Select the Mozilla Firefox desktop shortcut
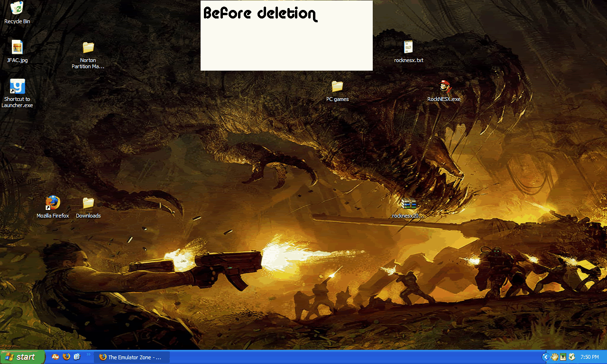607x364 pixels. [53, 203]
